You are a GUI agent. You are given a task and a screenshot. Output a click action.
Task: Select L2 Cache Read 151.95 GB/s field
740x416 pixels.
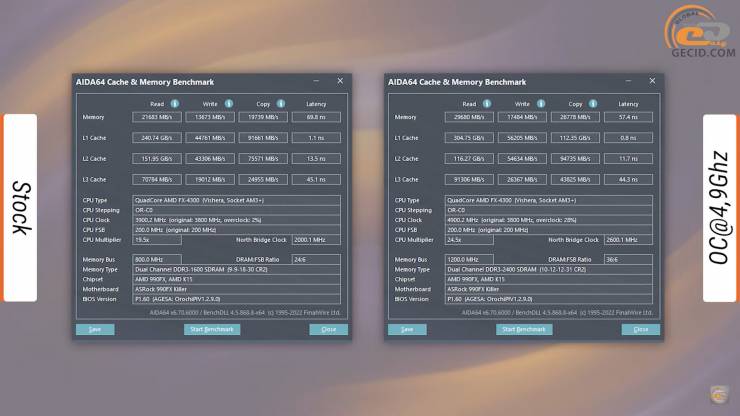click(x=157, y=159)
